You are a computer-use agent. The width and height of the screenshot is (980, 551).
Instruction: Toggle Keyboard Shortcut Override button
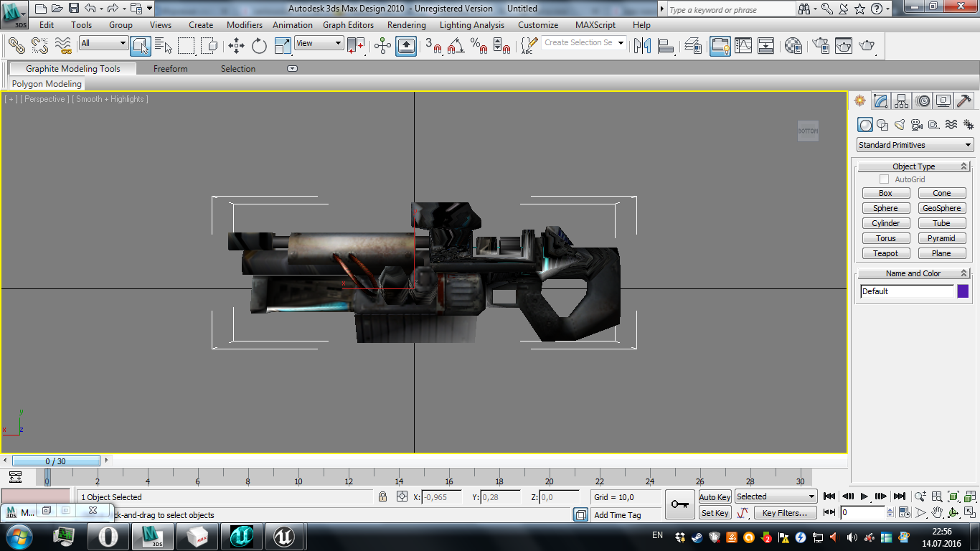[406, 46]
